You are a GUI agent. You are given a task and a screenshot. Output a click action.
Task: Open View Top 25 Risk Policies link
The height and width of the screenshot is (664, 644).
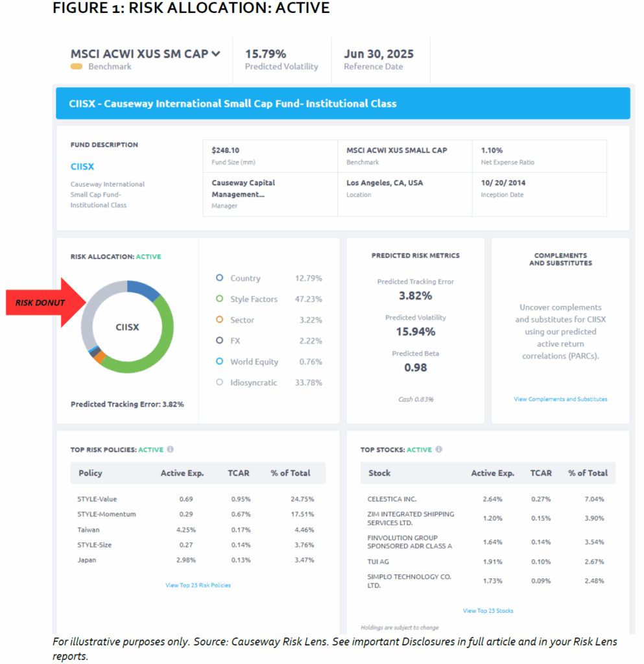198,585
